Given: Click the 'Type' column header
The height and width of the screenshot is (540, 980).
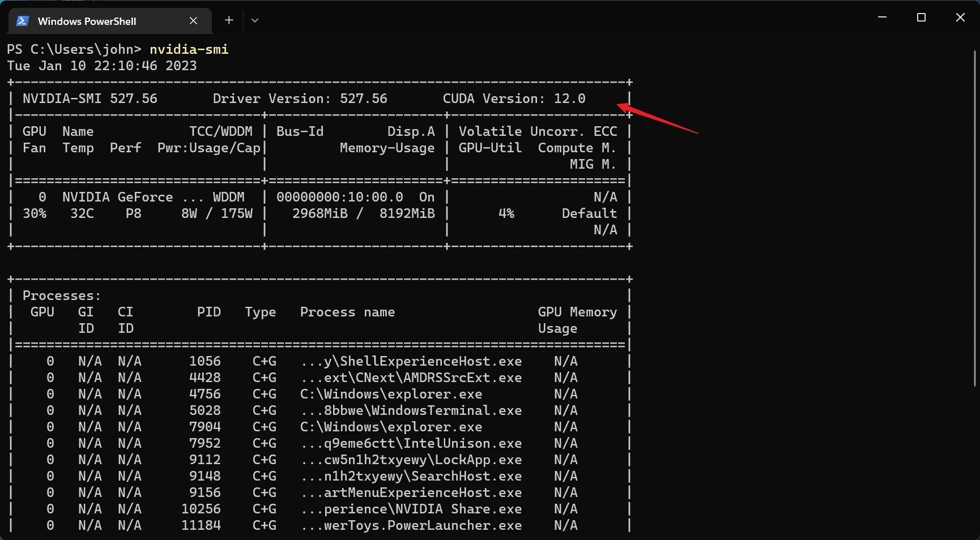Looking at the screenshot, I should pyautogui.click(x=261, y=312).
